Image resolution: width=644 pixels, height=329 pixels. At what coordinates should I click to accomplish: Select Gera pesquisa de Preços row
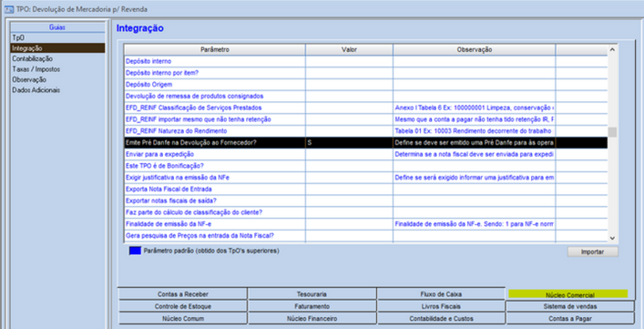[365, 236]
